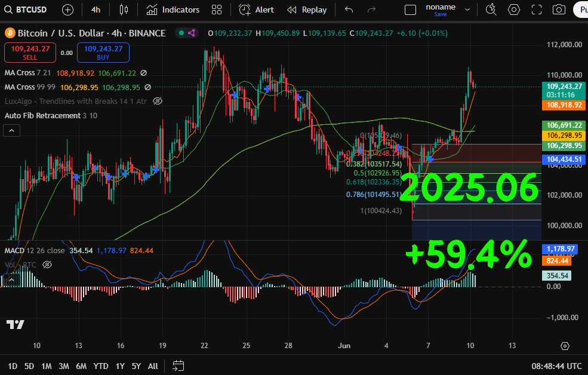Collapse the MACD pane legend
Image resolution: width=588 pixels, height=375 pixels.
tap(11, 279)
